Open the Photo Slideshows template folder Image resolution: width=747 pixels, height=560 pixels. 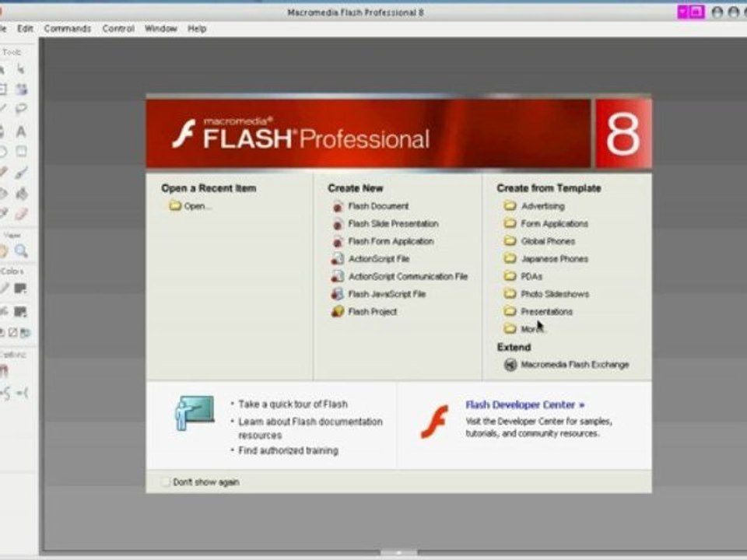(555, 294)
